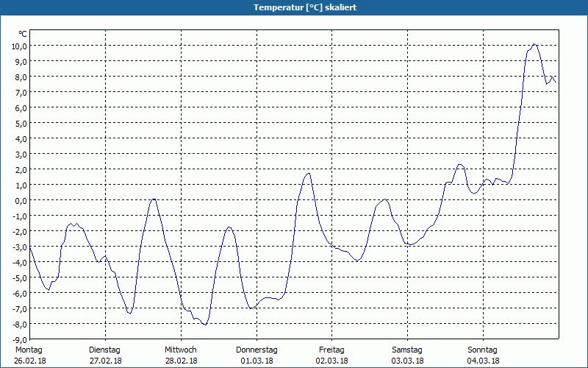588x368 pixels.
Task: Click the -3,0 y-axis label
Action: [20, 247]
